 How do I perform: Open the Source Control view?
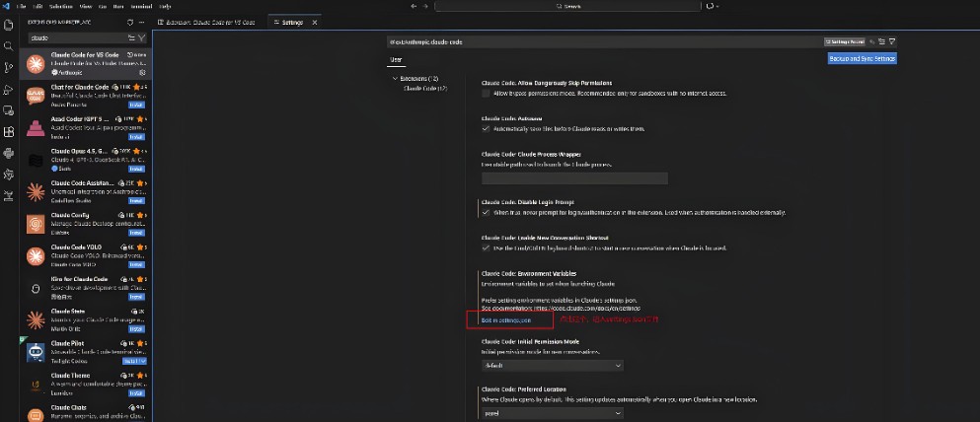[8, 67]
